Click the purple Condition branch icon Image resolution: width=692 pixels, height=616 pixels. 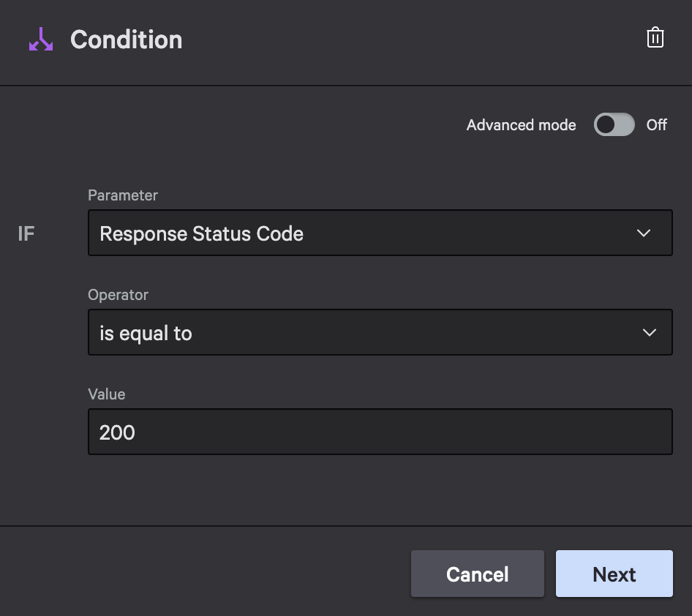tap(40, 40)
